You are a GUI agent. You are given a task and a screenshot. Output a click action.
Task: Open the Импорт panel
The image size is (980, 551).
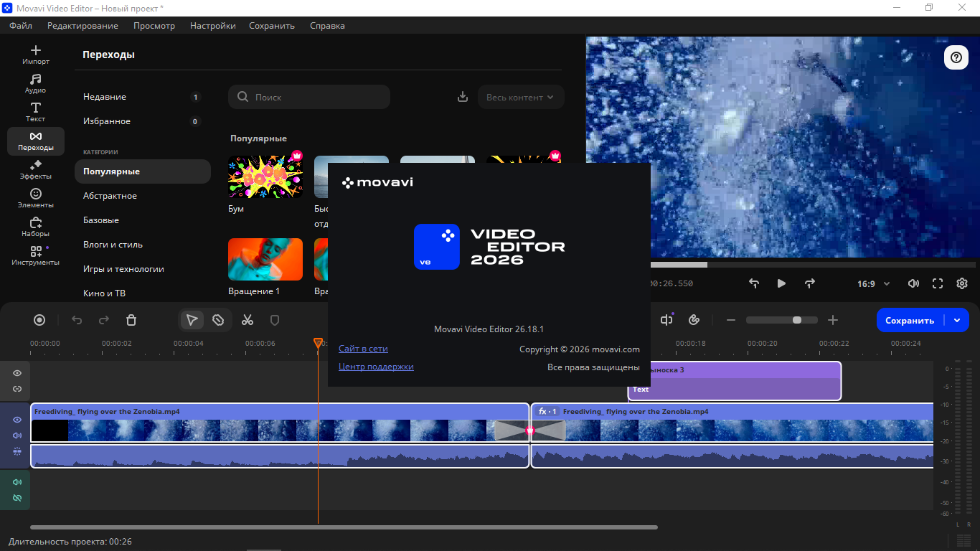click(x=35, y=55)
